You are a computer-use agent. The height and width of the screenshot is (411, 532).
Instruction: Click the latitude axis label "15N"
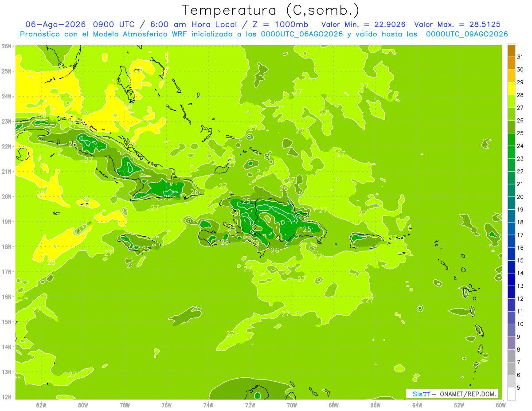tap(7, 322)
